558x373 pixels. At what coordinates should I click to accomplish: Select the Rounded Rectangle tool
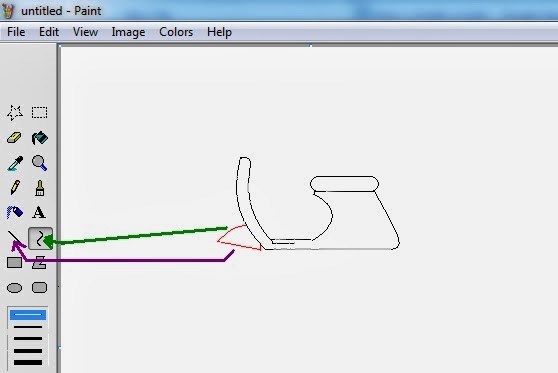coord(39,287)
